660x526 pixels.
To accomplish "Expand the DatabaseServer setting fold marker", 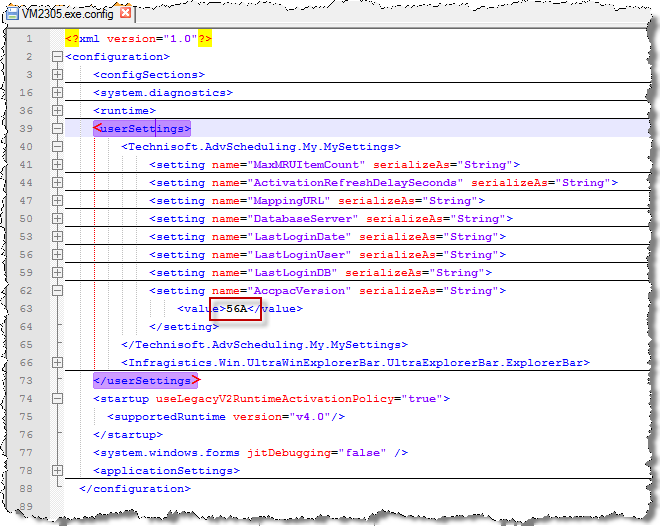I will point(57,219).
